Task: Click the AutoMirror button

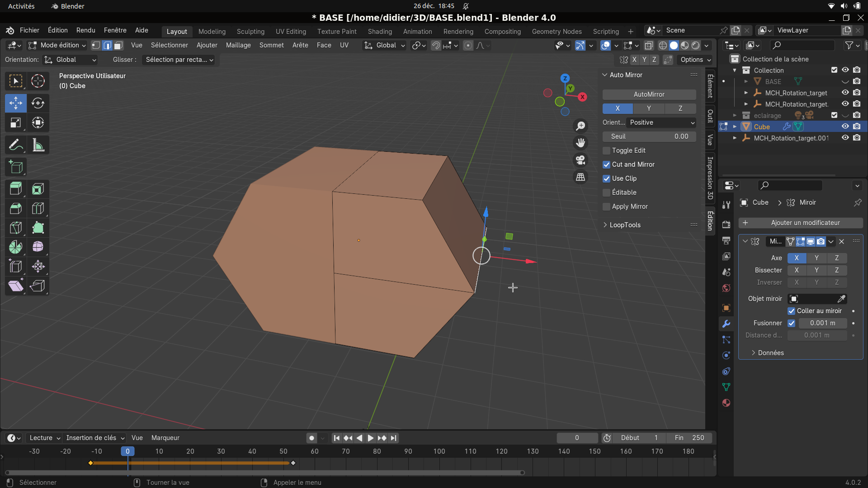Action: point(649,94)
